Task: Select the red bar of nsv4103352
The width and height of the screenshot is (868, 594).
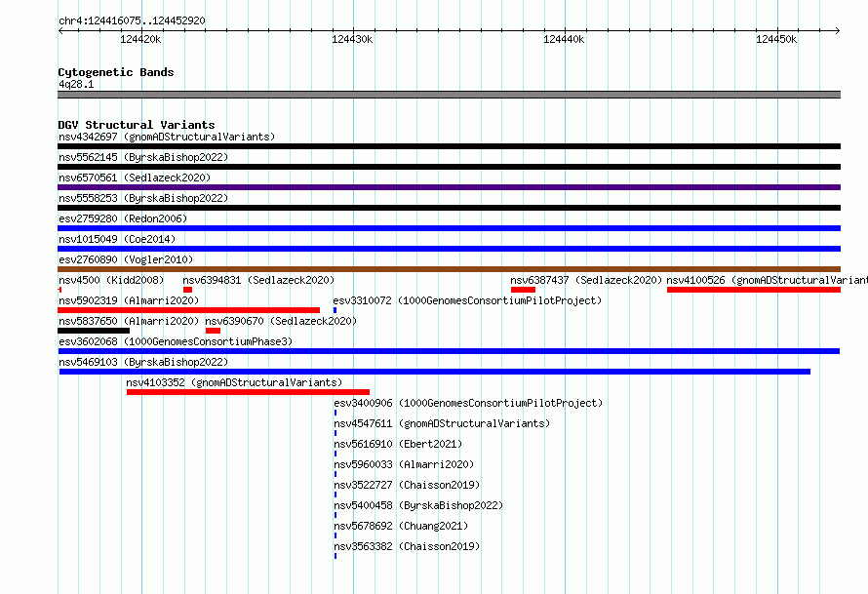Action: pyautogui.click(x=248, y=392)
